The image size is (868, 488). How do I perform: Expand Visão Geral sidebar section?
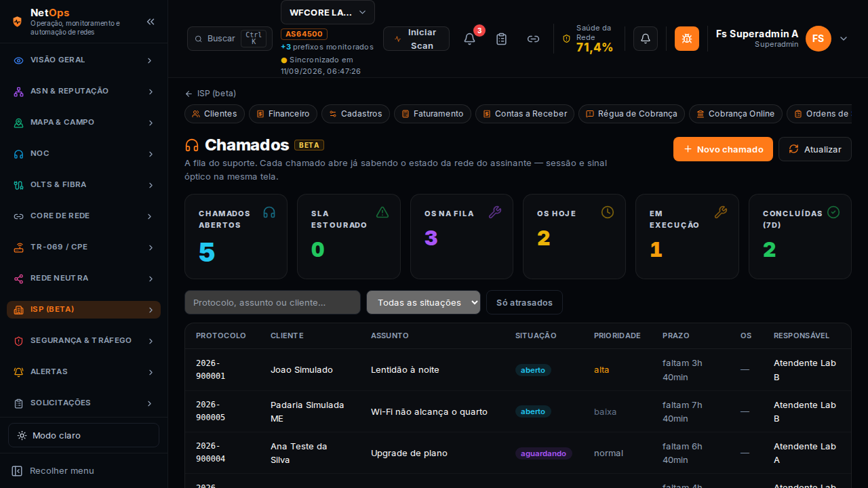(x=83, y=60)
